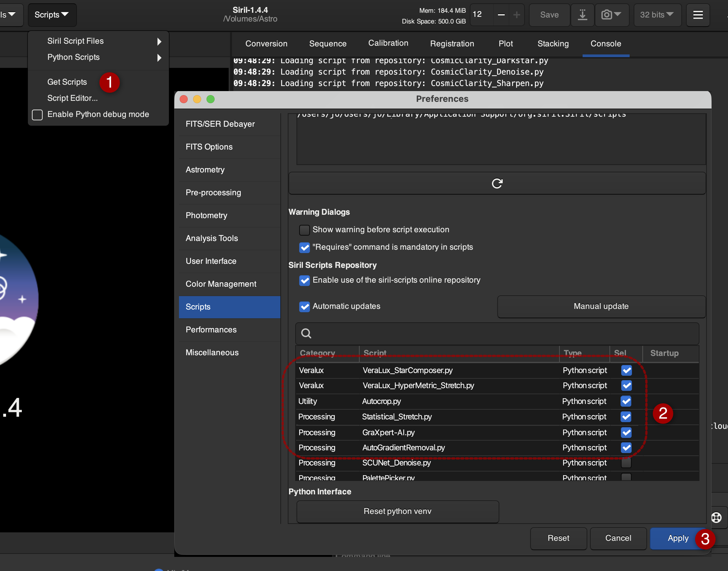Expand Python Scripts submenu
728x571 pixels.
tap(98, 57)
